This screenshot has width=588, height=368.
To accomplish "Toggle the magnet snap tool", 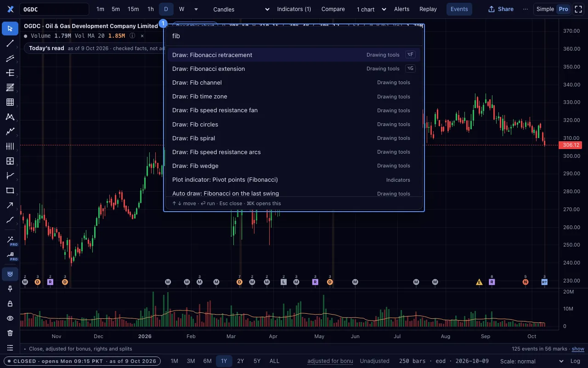I will tap(10, 275).
